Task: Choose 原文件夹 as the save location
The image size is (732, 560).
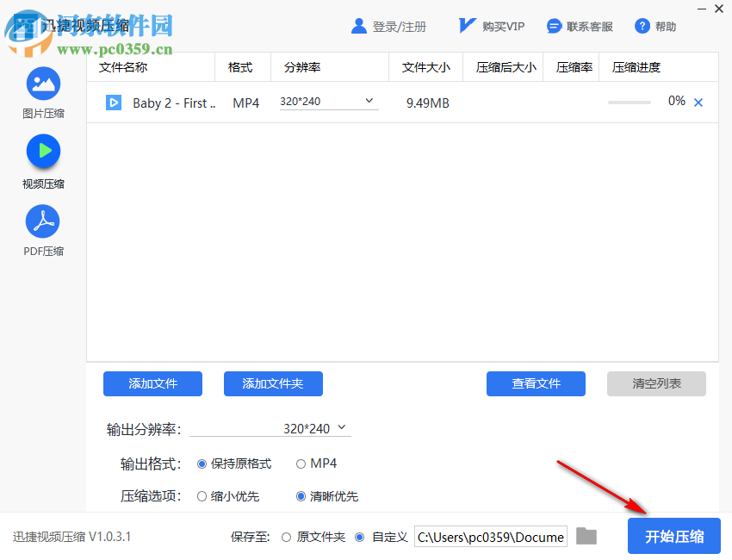Action: pos(285,536)
